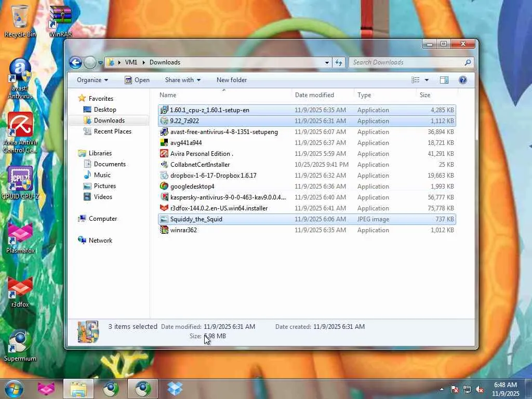
Task: Open Explorer Help question mark
Action: [462, 80]
